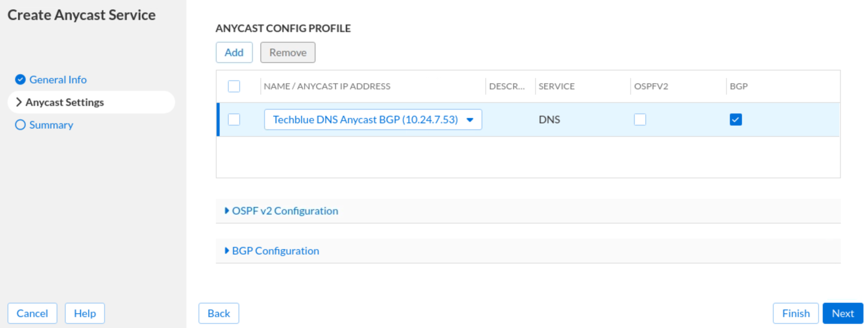The height and width of the screenshot is (328, 868).
Task: Expand the BGP Configuration section
Action: (x=275, y=251)
